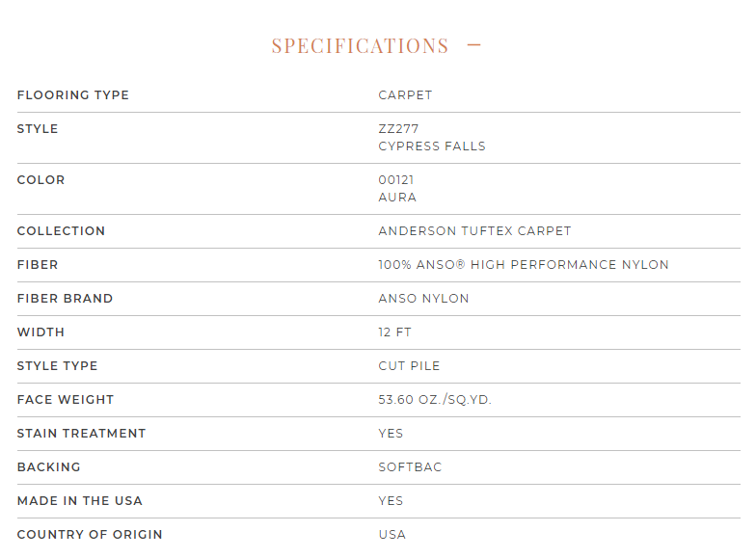Click the CYPRESS FALLS style name
756x558 pixels.
[432, 146]
